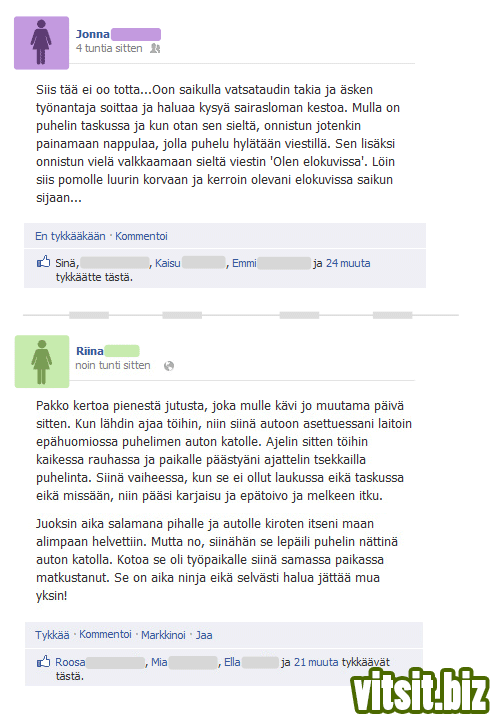Click 'Jaa' to share Riina's post
The image size is (490, 716).
click(x=204, y=635)
